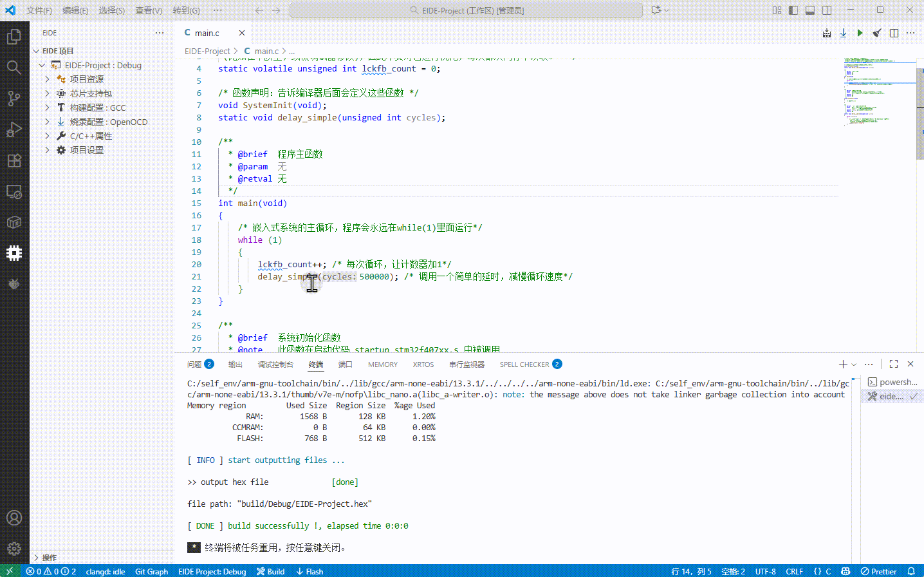Expand the 项目资源 tree node

click(x=48, y=79)
